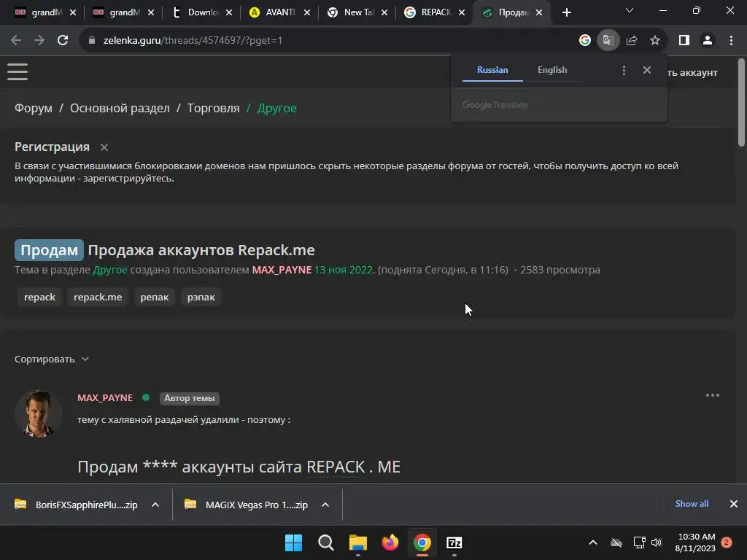Close the downloads bar
Image resolution: width=747 pixels, height=560 pixels.
pyautogui.click(x=734, y=504)
